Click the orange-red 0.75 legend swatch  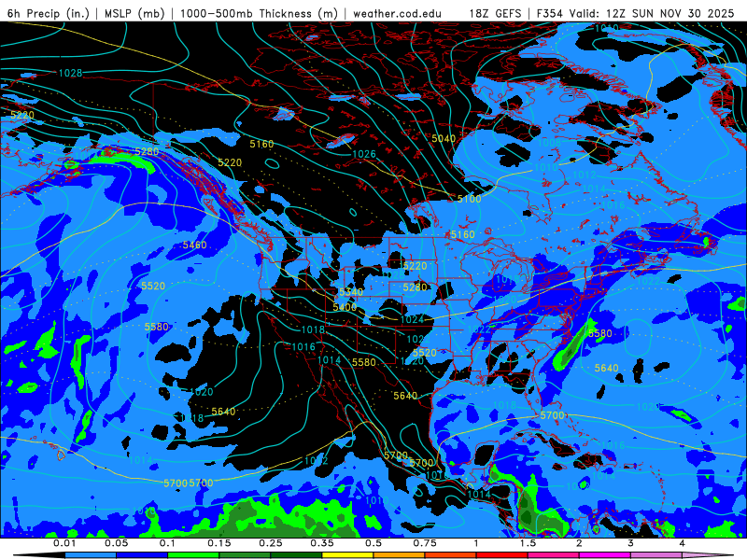pos(451,555)
